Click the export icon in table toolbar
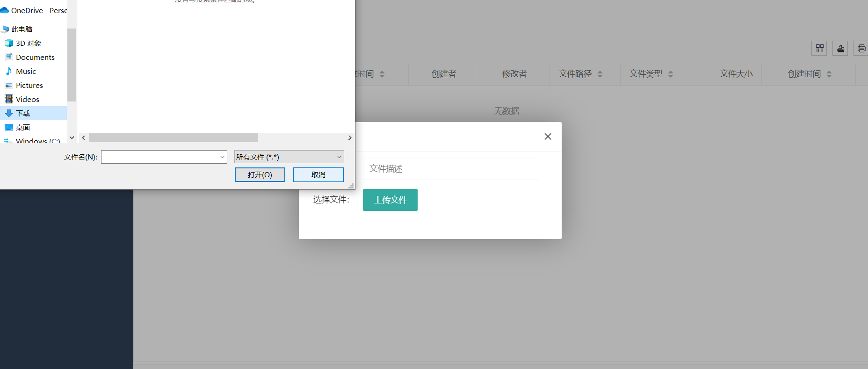The image size is (868, 369). click(840, 48)
